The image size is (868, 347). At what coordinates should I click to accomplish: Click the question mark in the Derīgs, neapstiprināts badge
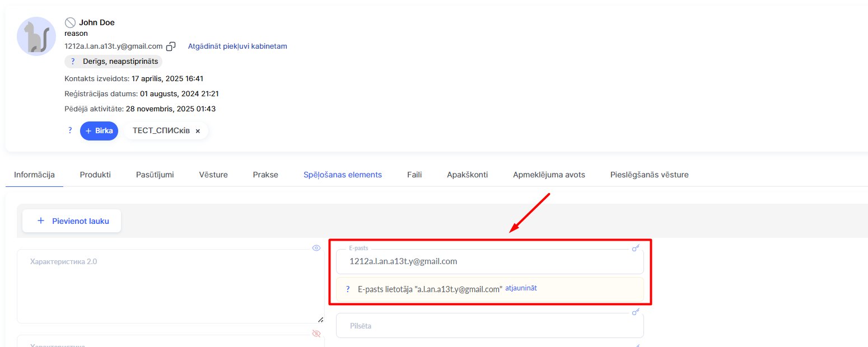73,62
